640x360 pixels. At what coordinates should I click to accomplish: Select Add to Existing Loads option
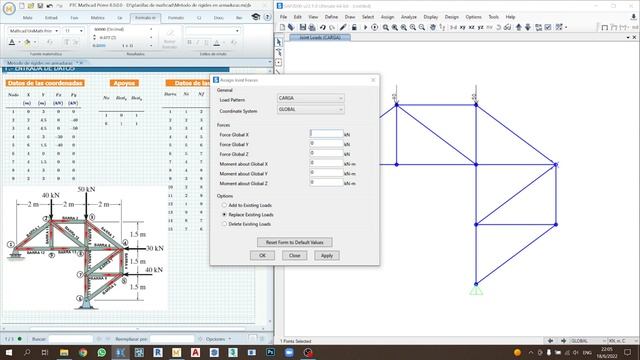coord(224,205)
